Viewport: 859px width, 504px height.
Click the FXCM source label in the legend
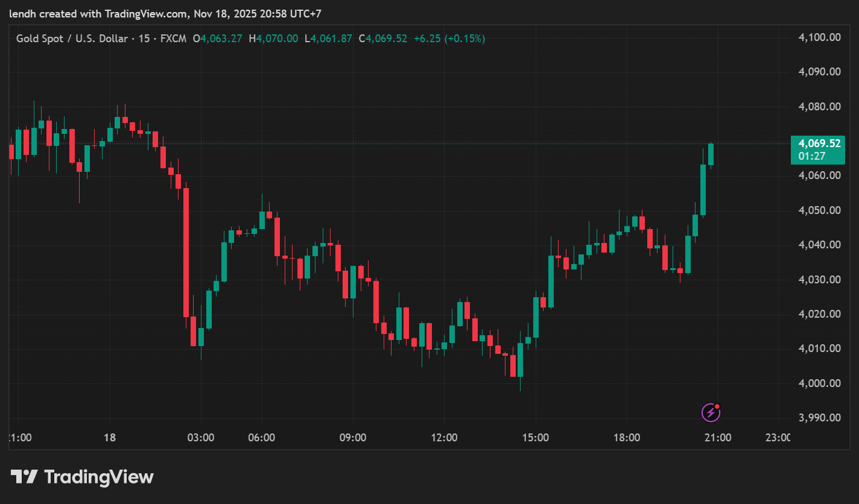(173, 39)
